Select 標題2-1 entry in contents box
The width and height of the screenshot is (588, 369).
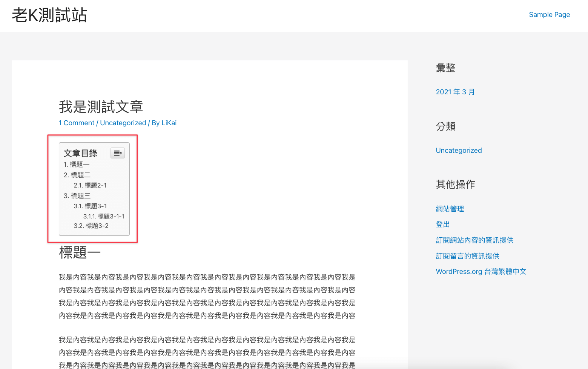[90, 185]
